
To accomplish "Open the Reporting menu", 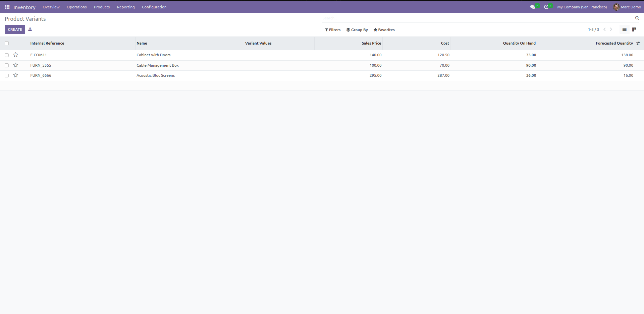I will (126, 7).
